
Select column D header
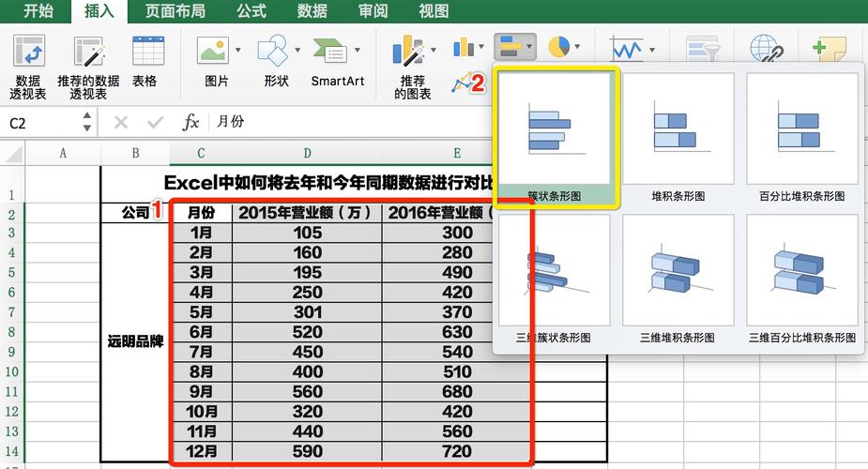[307, 153]
